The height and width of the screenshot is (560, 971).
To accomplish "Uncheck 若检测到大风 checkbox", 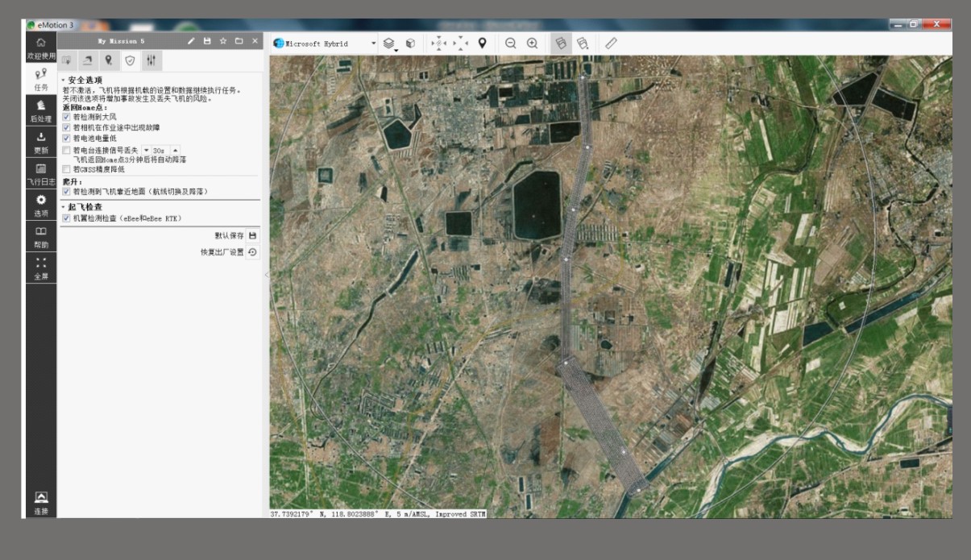I will tap(67, 117).
